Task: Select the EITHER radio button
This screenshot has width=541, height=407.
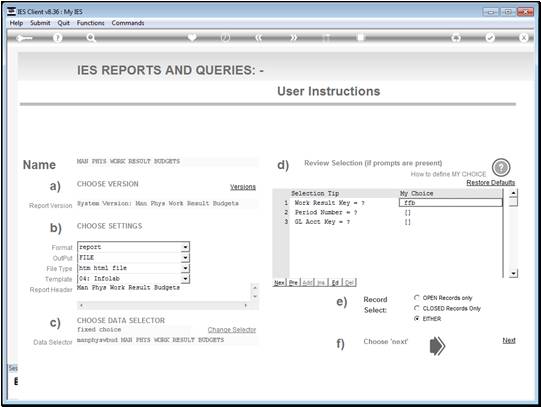Action: click(416, 318)
